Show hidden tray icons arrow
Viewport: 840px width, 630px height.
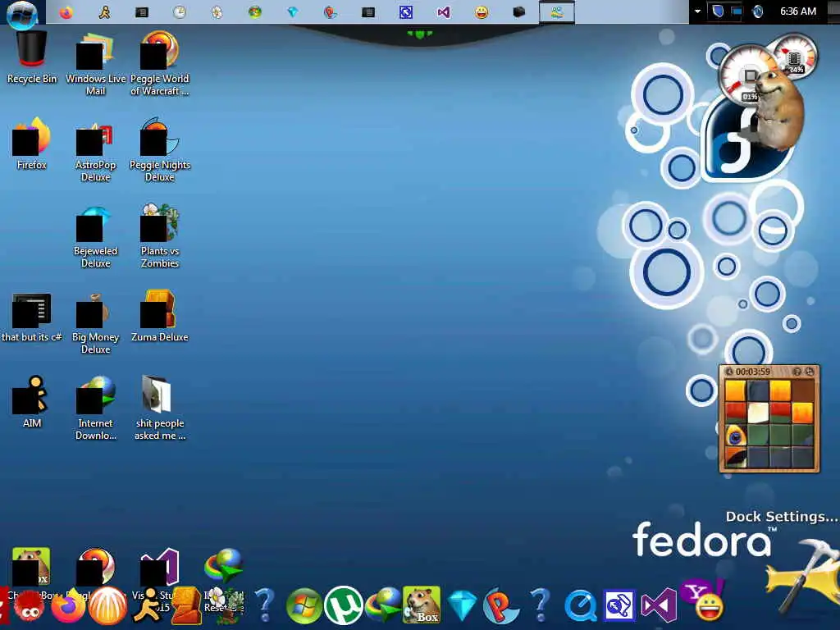(x=697, y=11)
